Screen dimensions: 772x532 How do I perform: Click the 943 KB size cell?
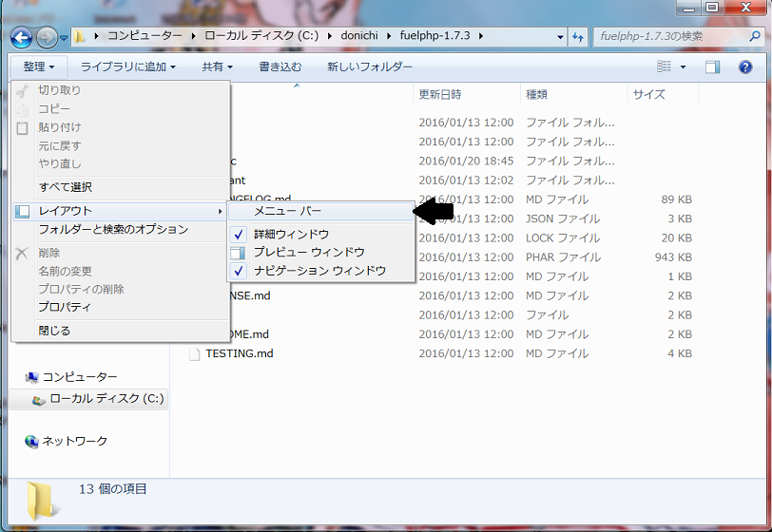(x=673, y=257)
